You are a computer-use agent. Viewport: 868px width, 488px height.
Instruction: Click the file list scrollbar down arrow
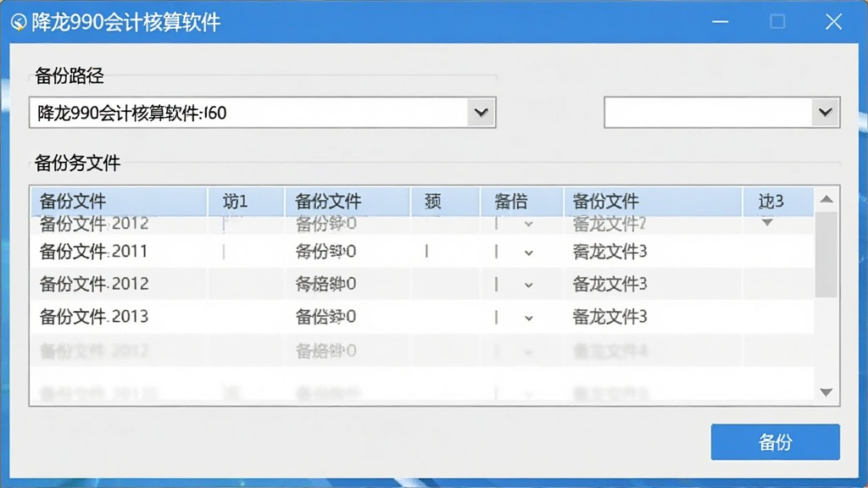click(x=826, y=392)
